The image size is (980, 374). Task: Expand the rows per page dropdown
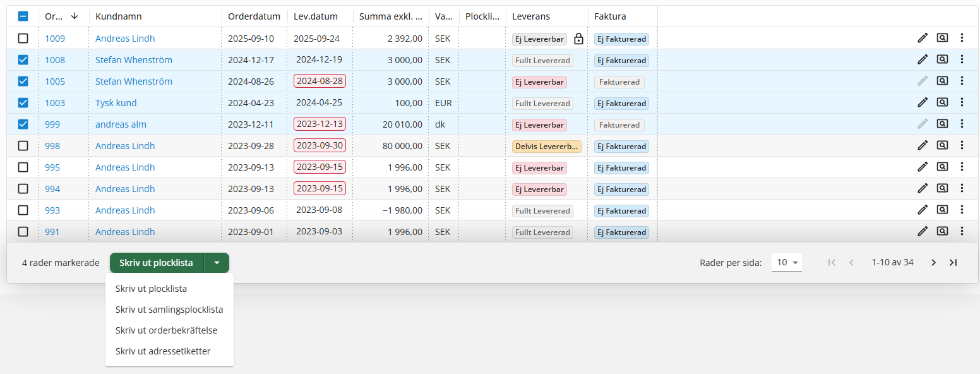pos(787,263)
